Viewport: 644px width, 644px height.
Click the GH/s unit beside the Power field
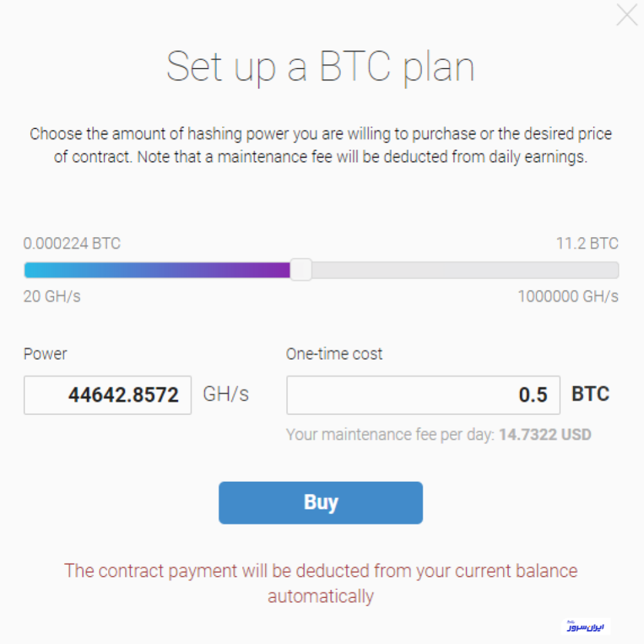[x=226, y=394]
